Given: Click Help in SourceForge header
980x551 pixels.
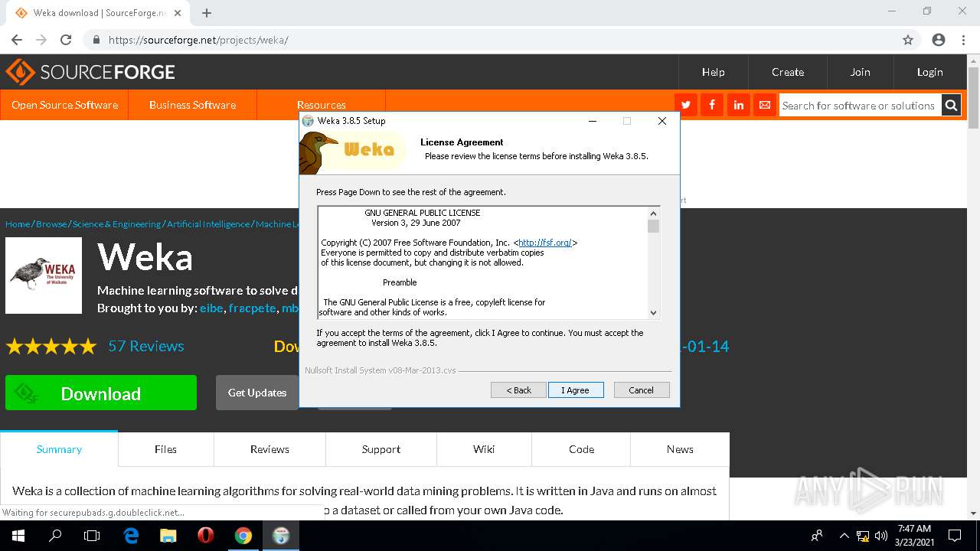Looking at the screenshot, I should coord(713,72).
